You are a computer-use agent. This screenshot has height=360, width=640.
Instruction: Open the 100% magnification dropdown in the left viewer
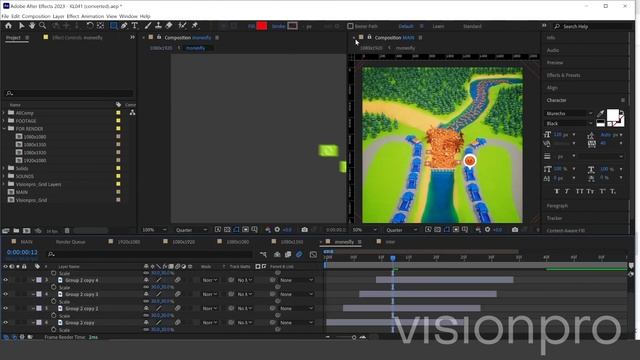pos(154,230)
